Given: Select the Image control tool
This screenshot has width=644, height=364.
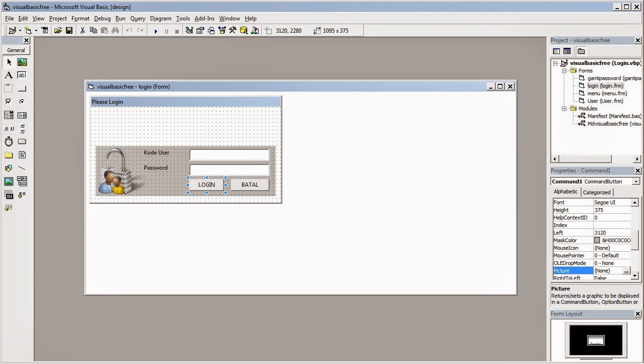Looking at the screenshot, I should 9,181.
